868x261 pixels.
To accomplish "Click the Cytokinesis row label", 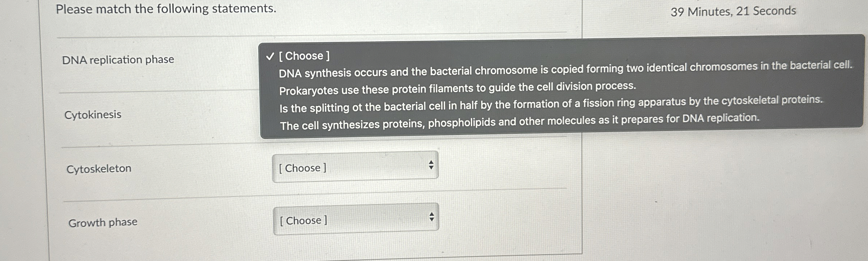I will click(x=93, y=114).
